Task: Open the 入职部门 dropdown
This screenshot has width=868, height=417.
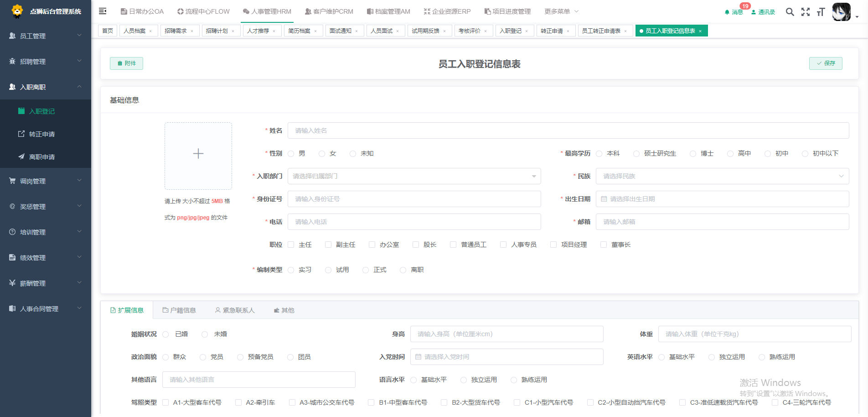Action: [x=414, y=176]
